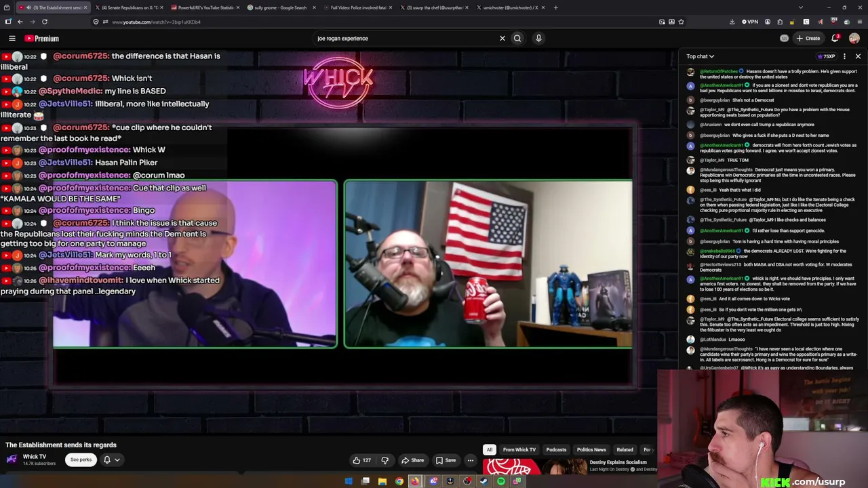Open Spotify from taskbar

click(501, 481)
